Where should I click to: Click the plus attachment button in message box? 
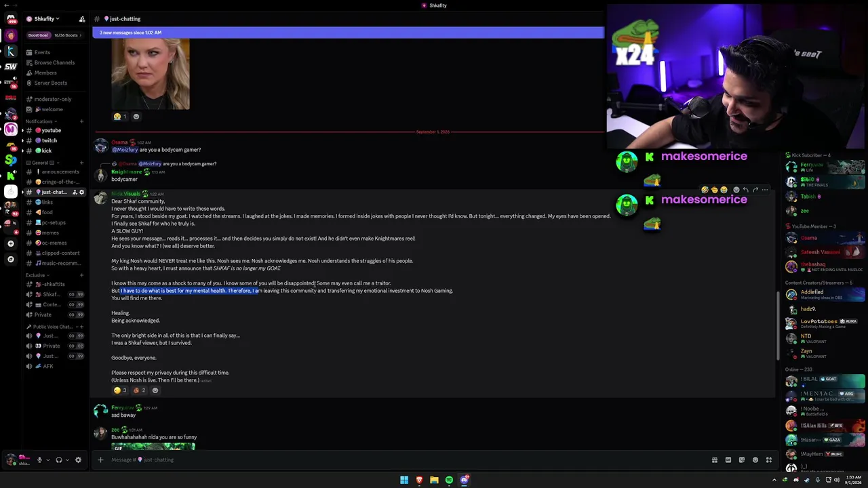(100, 460)
